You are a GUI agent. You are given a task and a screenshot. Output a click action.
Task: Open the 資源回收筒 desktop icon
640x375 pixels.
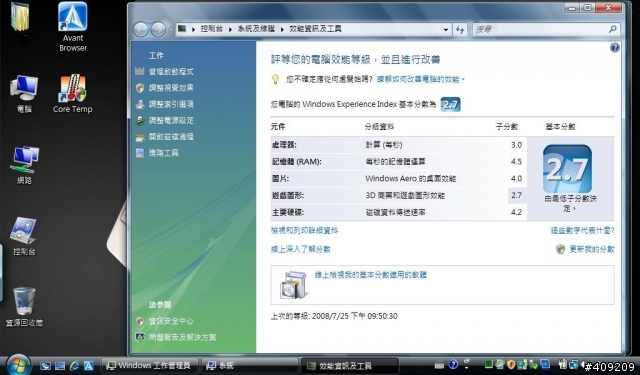point(24,307)
